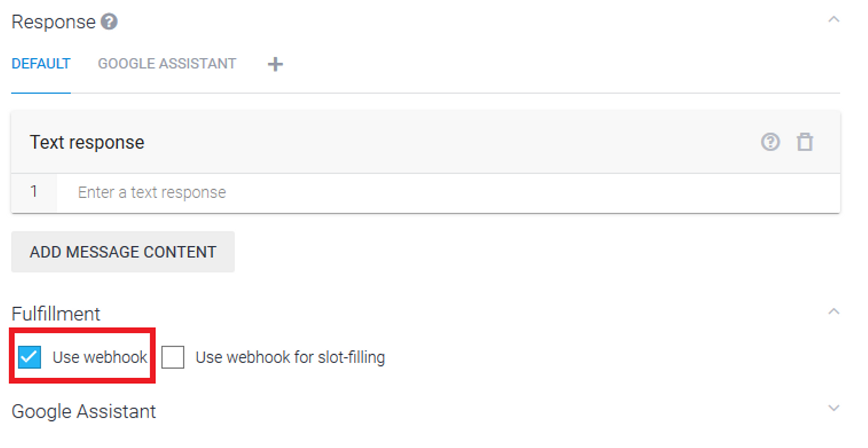Click the "Use webhook for slot-filling" label text

[x=290, y=358]
